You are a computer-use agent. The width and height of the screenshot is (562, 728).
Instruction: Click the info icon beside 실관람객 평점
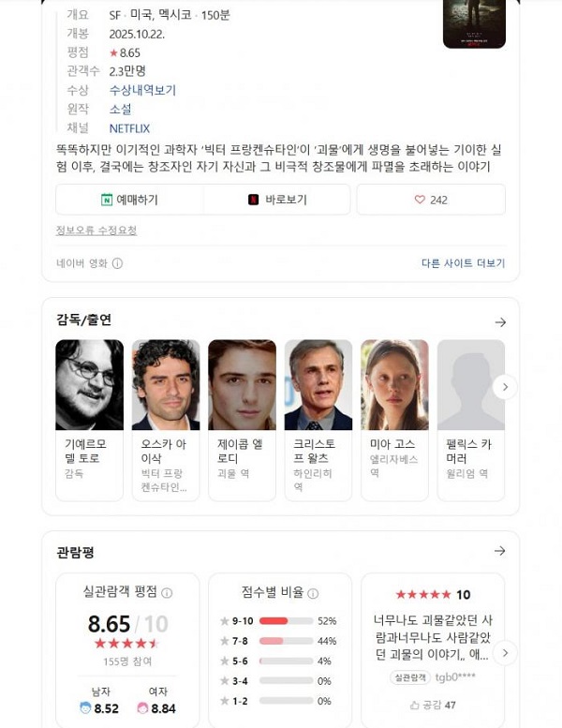click(x=167, y=593)
